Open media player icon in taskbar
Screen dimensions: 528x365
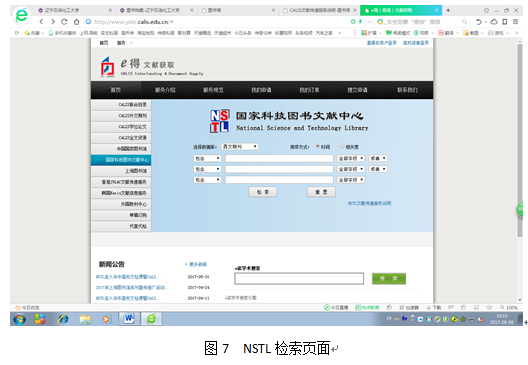tap(106, 319)
